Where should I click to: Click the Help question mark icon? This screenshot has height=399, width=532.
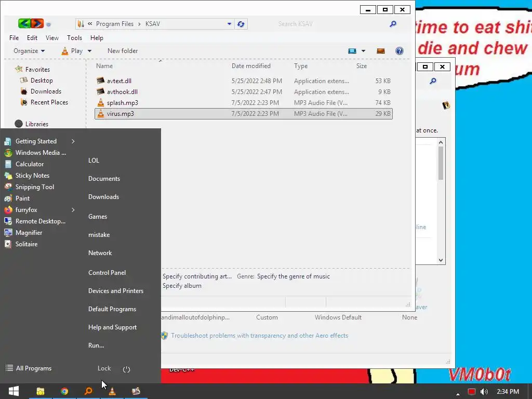tap(400, 51)
